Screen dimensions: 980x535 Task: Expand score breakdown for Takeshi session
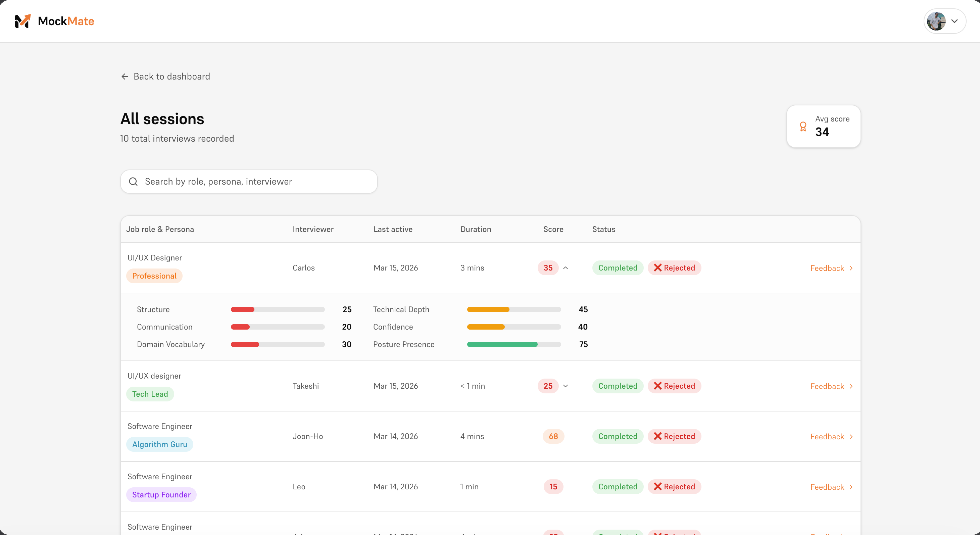566,386
